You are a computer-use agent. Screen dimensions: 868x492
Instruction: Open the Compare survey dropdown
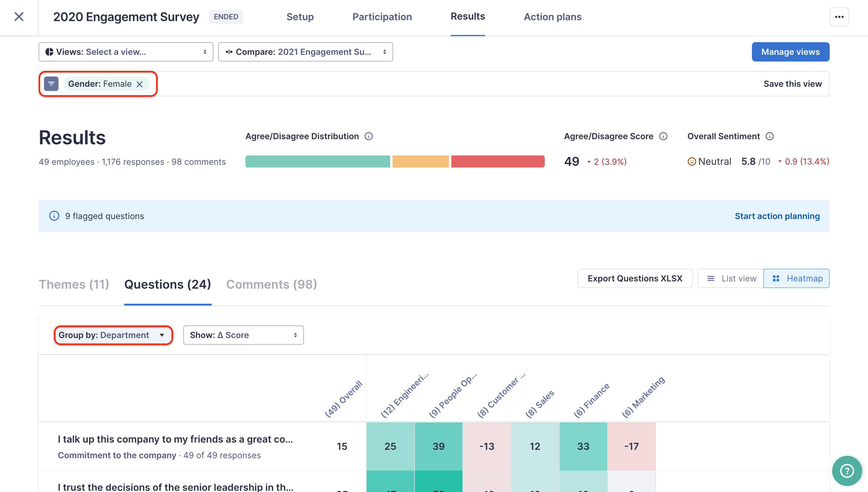(x=305, y=52)
